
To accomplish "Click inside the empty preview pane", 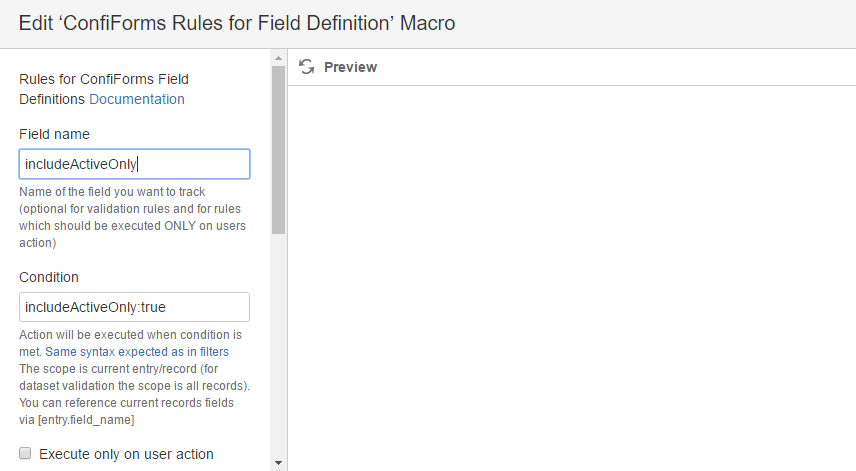I will pos(570,280).
